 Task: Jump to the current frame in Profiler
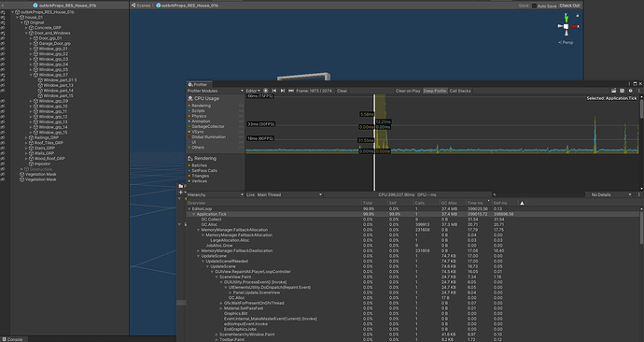click(291, 91)
